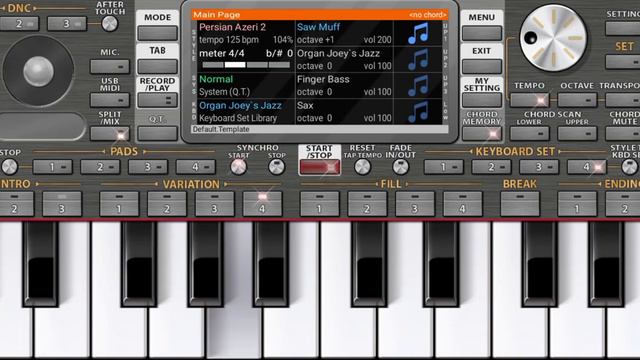Tap the Reset Tap Tempo round button
Screen dimensions: 640x360
pyautogui.click(x=362, y=167)
